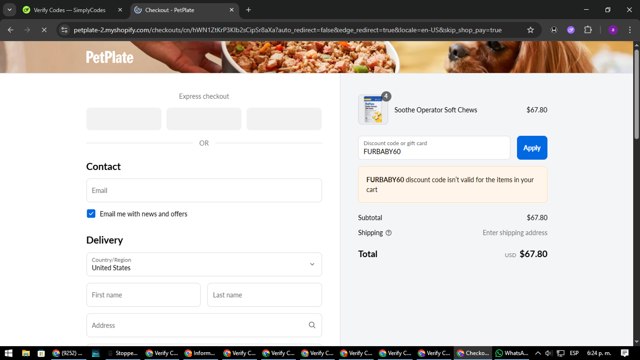This screenshot has width=640, height=360.
Task: Click the middle express checkout placeholder button
Action: [x=204, y=119]
